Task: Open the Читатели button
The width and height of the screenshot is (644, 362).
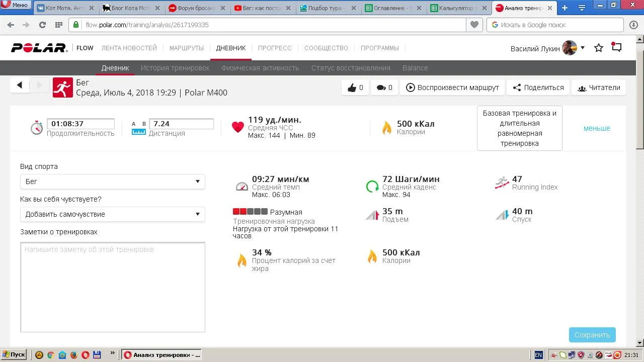Action: point(599,87)
